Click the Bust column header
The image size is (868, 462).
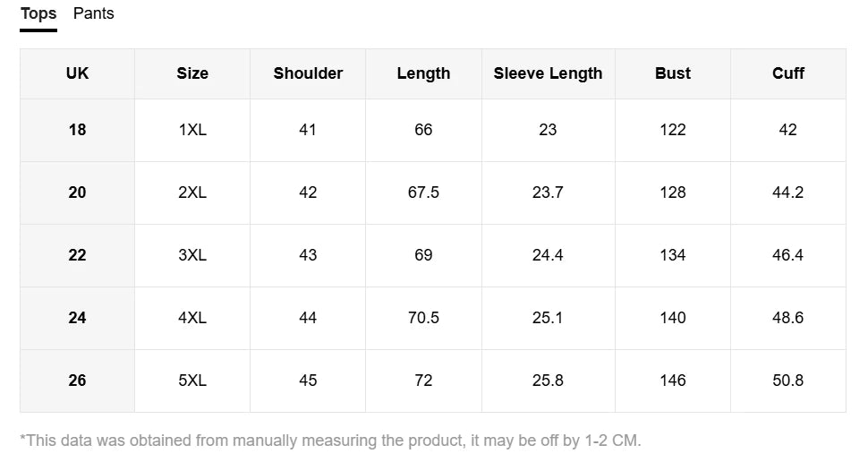(x=673, y=73)
